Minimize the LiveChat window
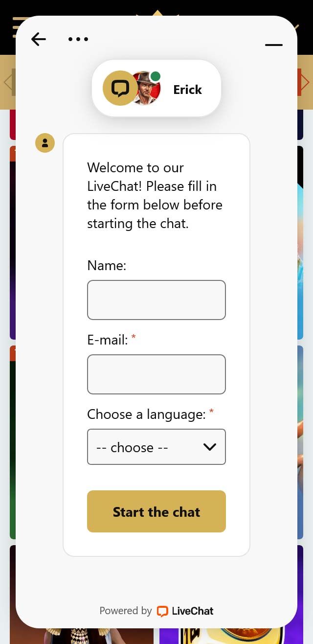Viewport: 313px width, 644px height. tap(274, 45)
